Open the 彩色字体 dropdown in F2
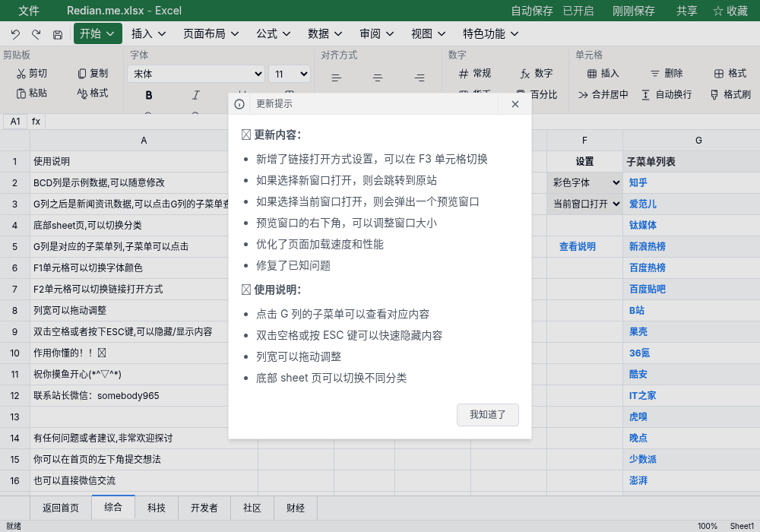The height and width of the screenshot is (532, 760). coord(585,182)
